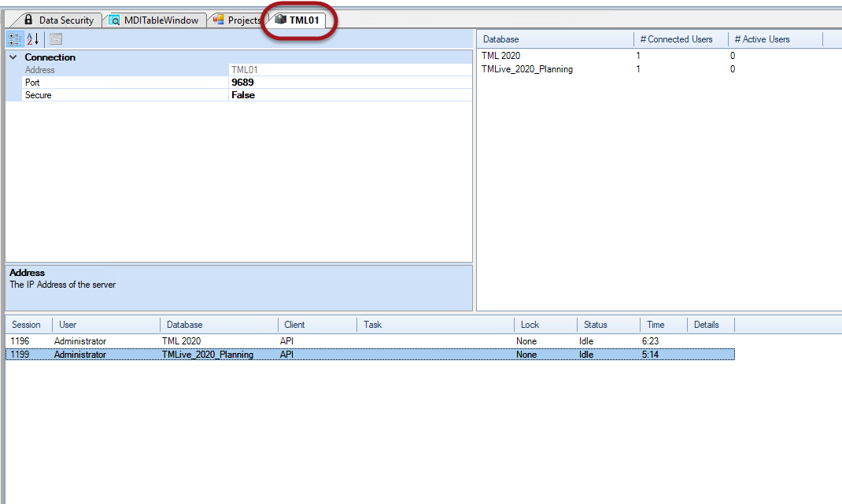Click the Categorized view icon in property grid
This screenshot has width=842, height=504.
[15, 39]
